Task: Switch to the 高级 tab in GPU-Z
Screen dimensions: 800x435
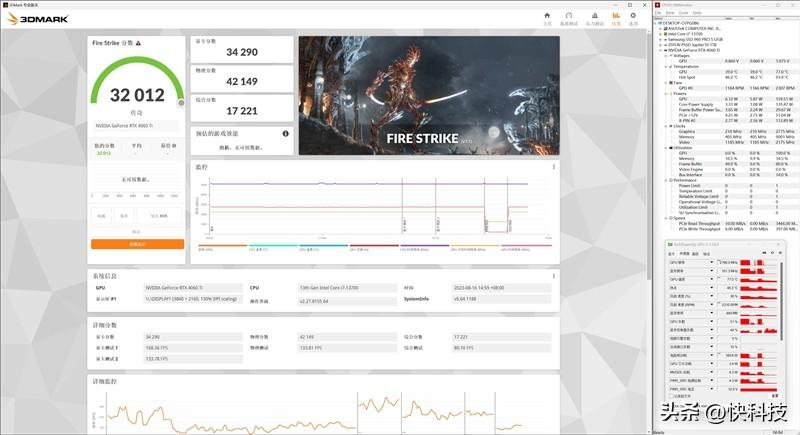Action: pyautogui.click(x=695, y=253)
